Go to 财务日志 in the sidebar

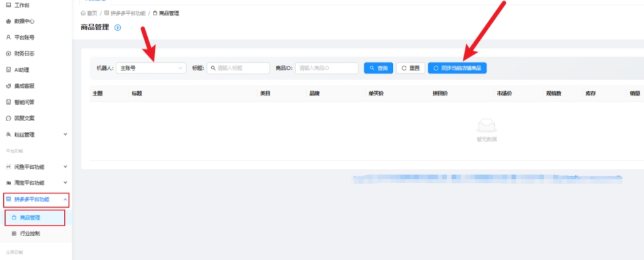coord(23,53)
